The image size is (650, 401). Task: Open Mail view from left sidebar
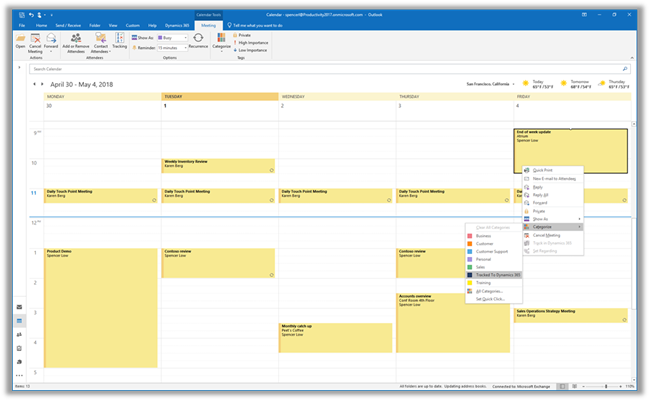[20, 307]
